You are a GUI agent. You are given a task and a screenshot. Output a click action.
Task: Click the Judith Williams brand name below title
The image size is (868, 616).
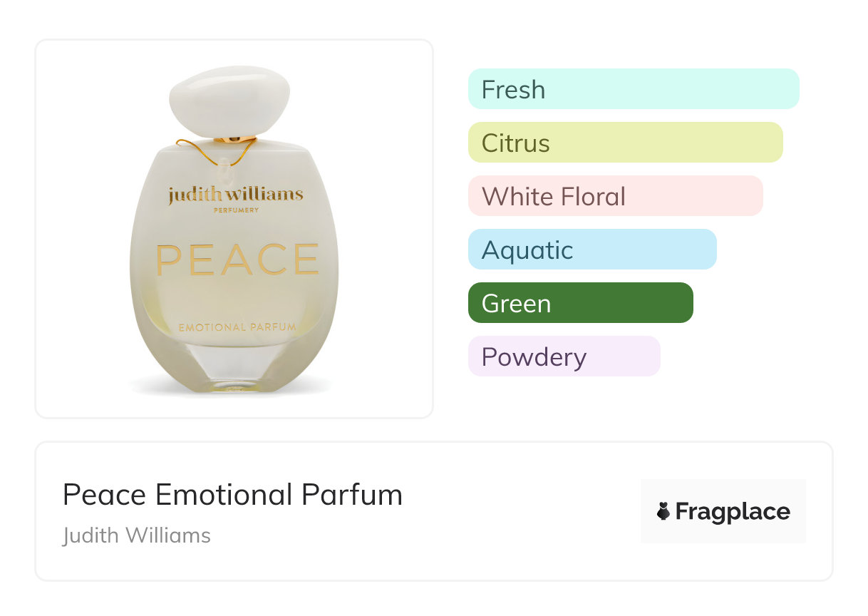click(x=137, y=535)
